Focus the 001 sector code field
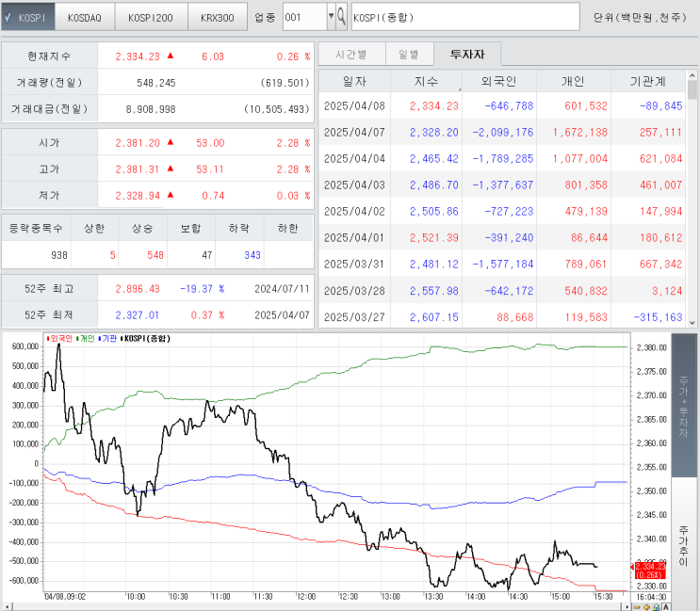The height and width of the screenshot is (611, 700). [305, 17]
